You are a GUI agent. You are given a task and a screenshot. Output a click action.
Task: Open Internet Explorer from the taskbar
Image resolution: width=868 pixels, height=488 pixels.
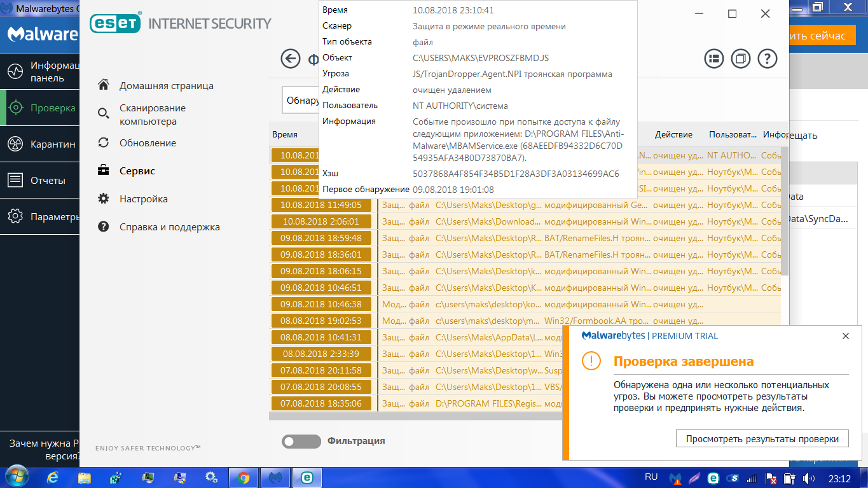(x=53, y=477)
